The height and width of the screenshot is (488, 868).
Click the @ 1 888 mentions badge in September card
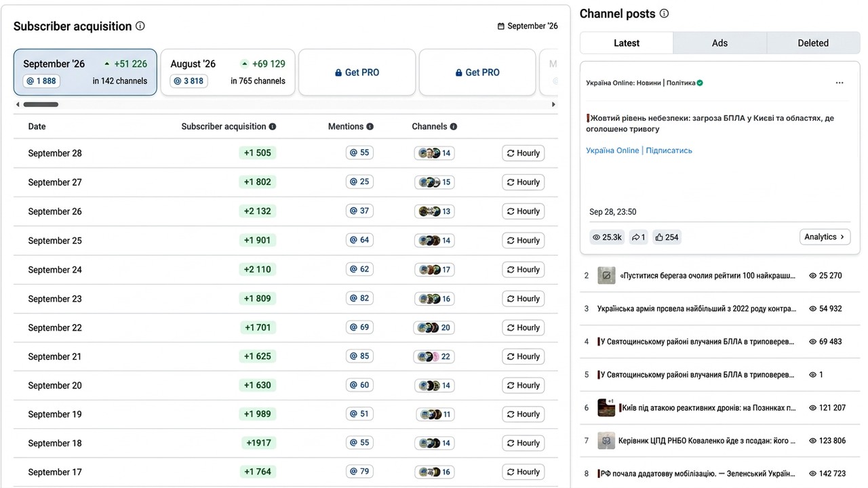pos(43,81)
